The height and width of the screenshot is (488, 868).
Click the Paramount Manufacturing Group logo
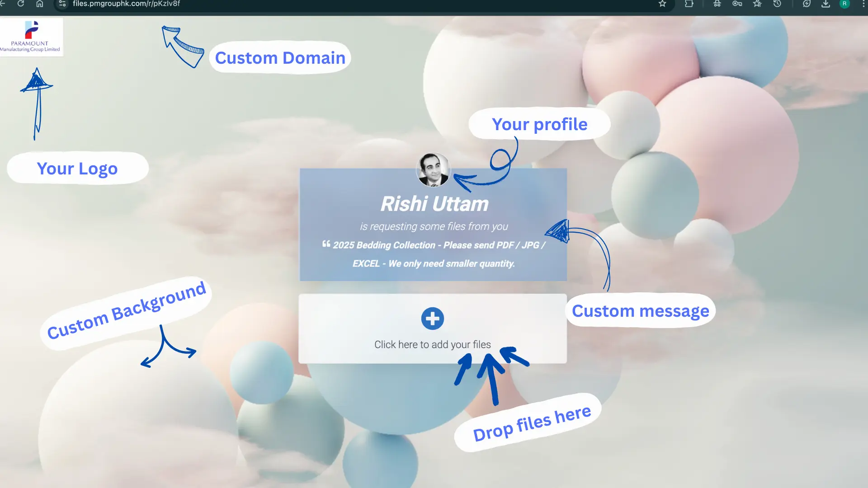tap(32, 37)
